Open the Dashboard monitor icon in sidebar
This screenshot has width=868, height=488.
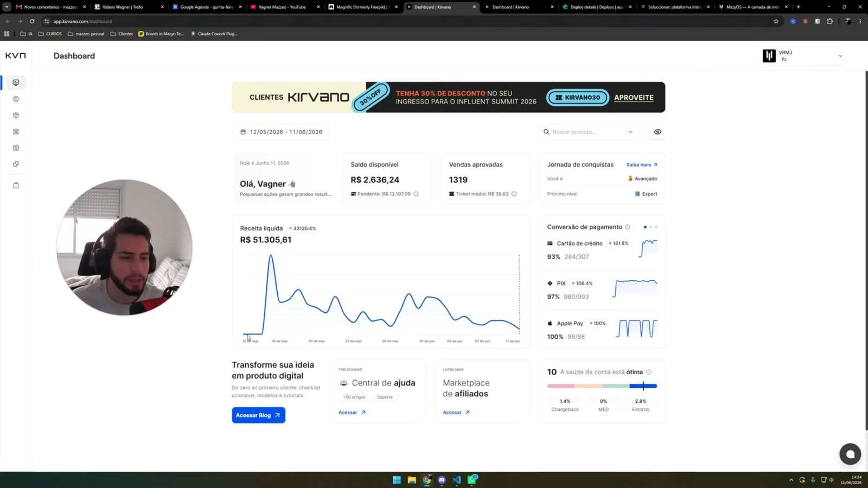click(x=16, y=82)
